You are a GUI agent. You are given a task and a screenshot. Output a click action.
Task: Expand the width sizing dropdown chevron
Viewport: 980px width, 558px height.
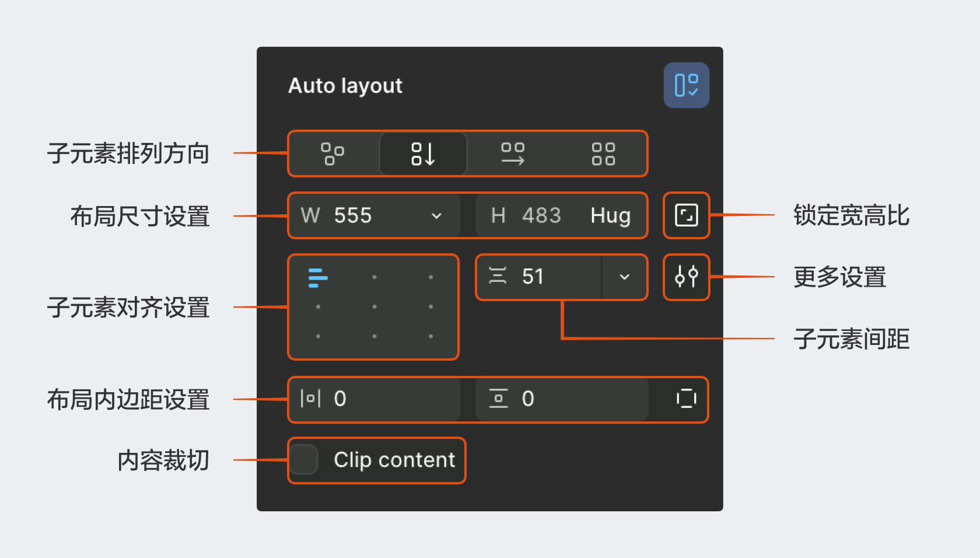pyautogui.click(x=436, y=216)
